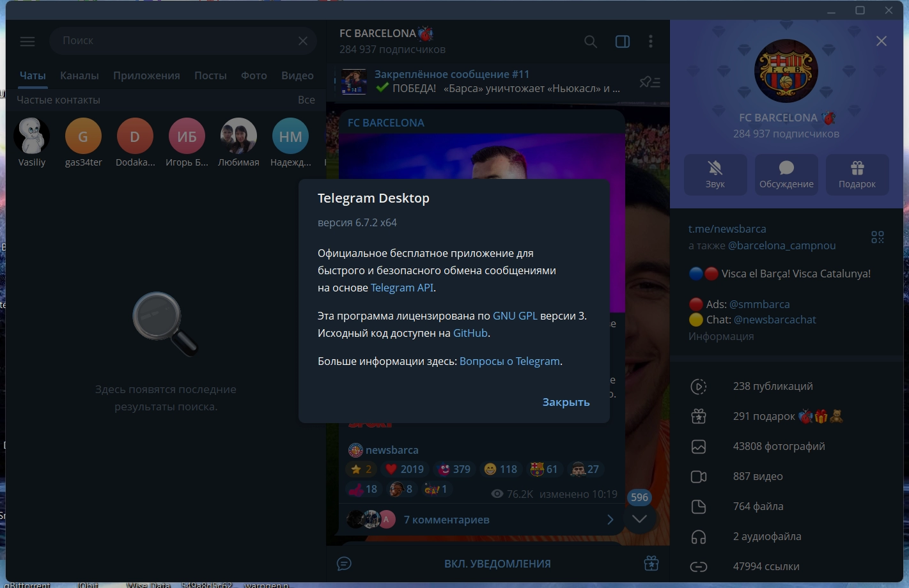Click Закрыть to dismiss the about dialog
Image resolution: width=909 pixels, height=588 pixels.
[x=566, y=402]
